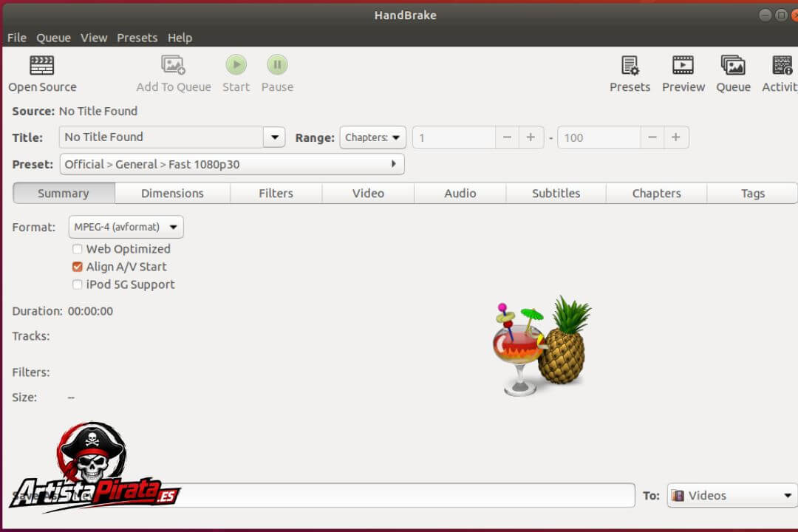The width and height of the screenshot is (798, 532).
Task: Click the green Pause button
Action: (277, 65)
